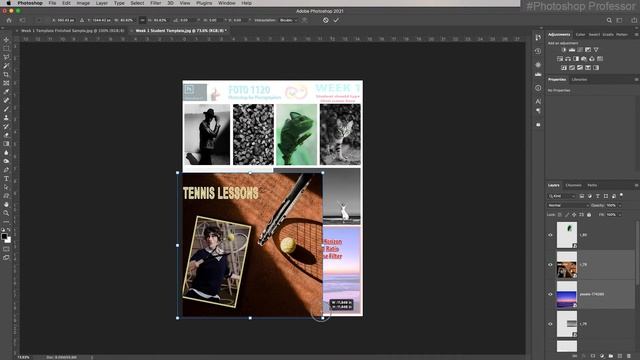Select the Frame tool
This screenshot has height=360, width=640.
click(6, 83)
